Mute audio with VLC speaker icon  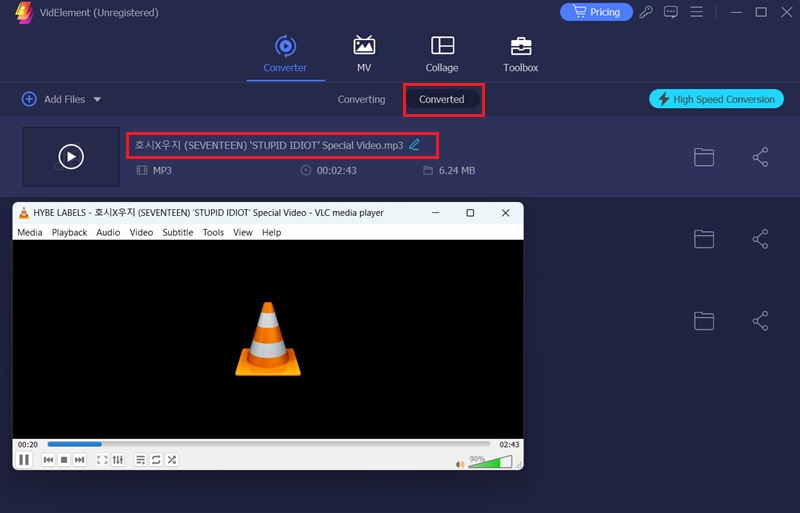pyautogui.click(x=460, y=464)
